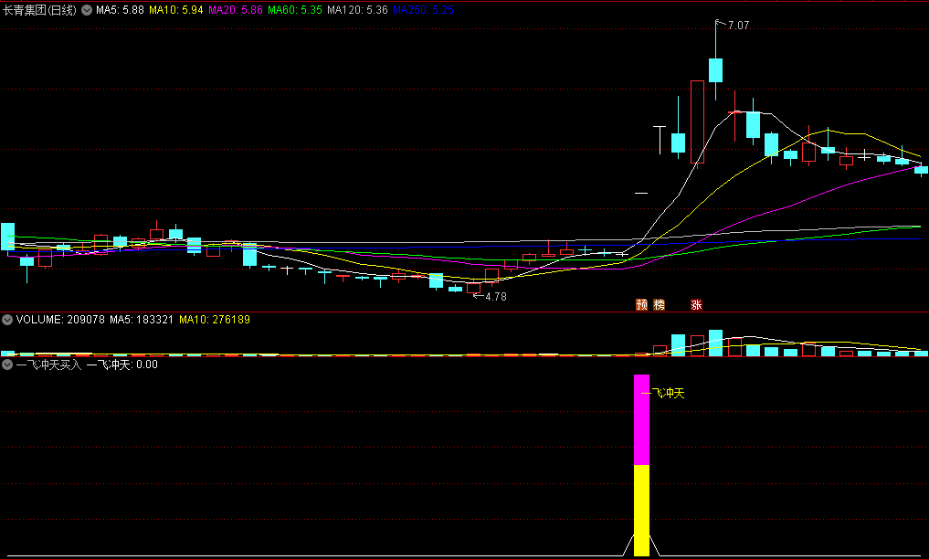Image resolution: width=929 pixels, height=560 pixels.
Task: Expand the main chart indicator dropdown arrow
Action: tap(87, 10)
